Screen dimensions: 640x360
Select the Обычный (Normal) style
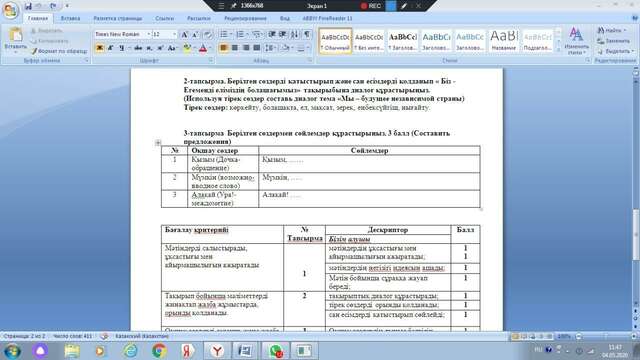335,41
